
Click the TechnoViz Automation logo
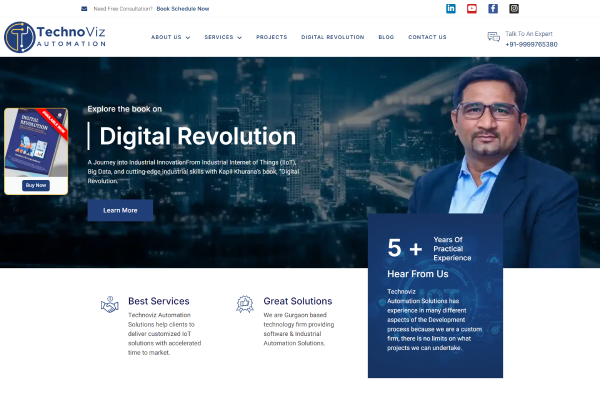click(55, 37)
